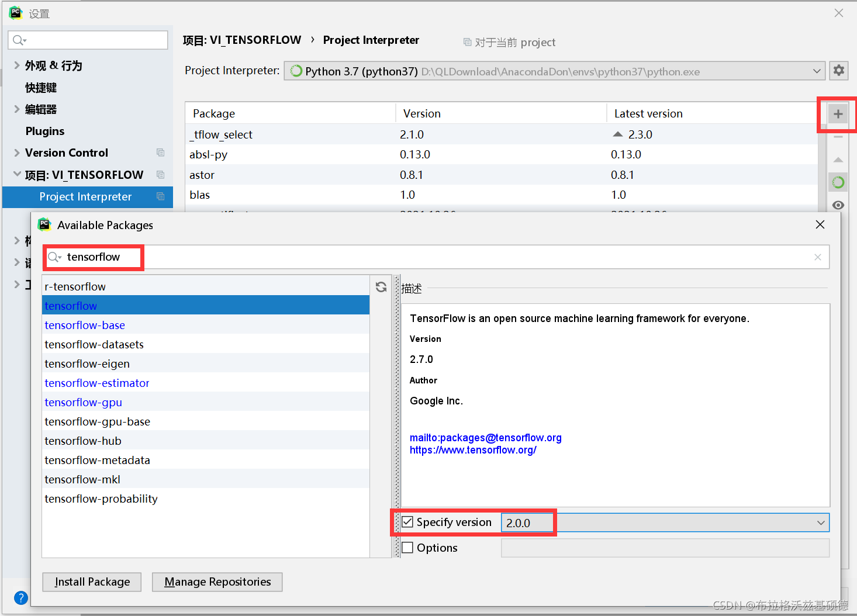Click the Options text field

[x=665, y=548]
